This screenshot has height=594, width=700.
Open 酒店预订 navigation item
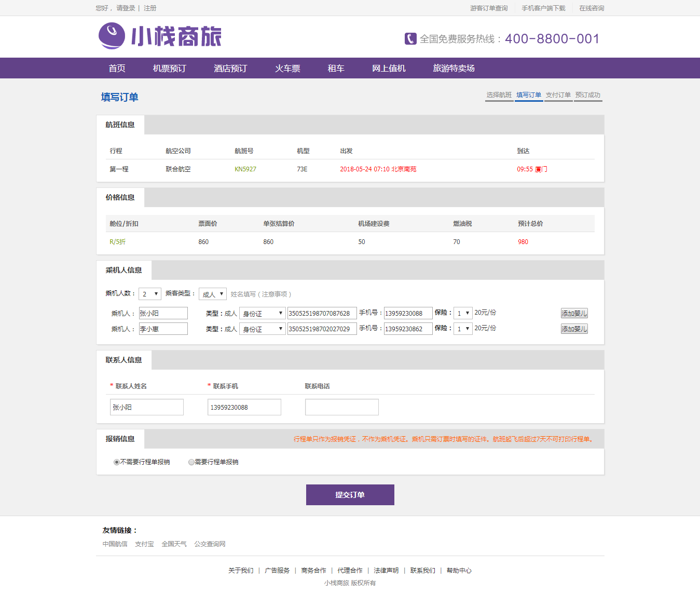tap(230, 68)
